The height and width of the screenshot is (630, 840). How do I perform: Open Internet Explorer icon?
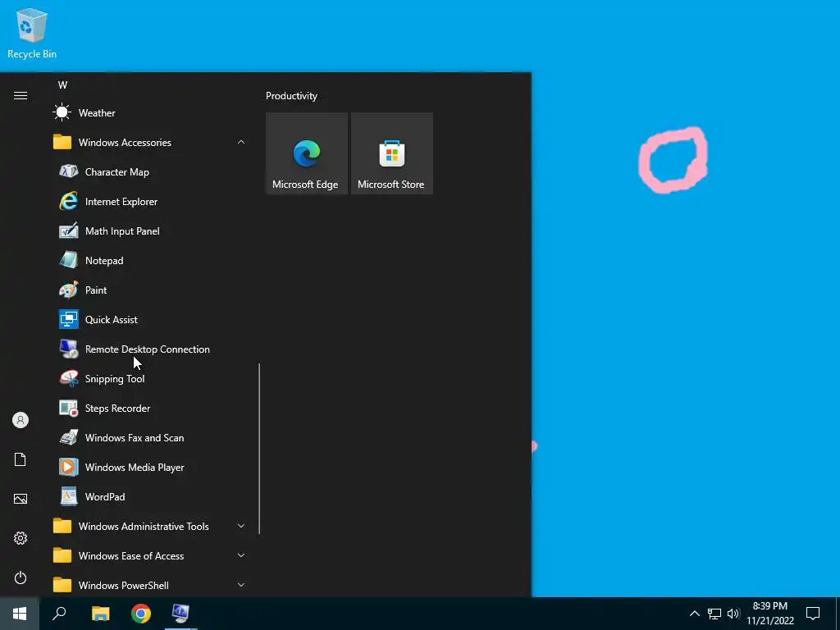point(69,202)
